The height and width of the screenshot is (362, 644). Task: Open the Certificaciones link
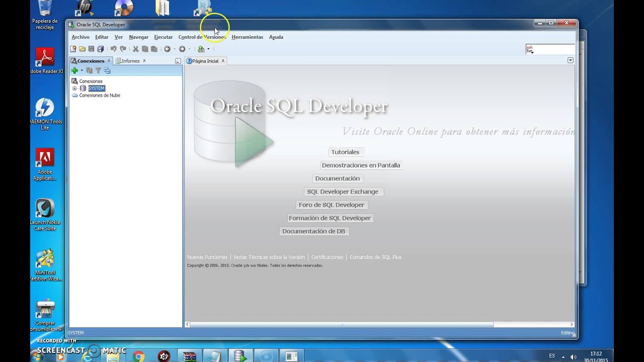tap(327, 257)
